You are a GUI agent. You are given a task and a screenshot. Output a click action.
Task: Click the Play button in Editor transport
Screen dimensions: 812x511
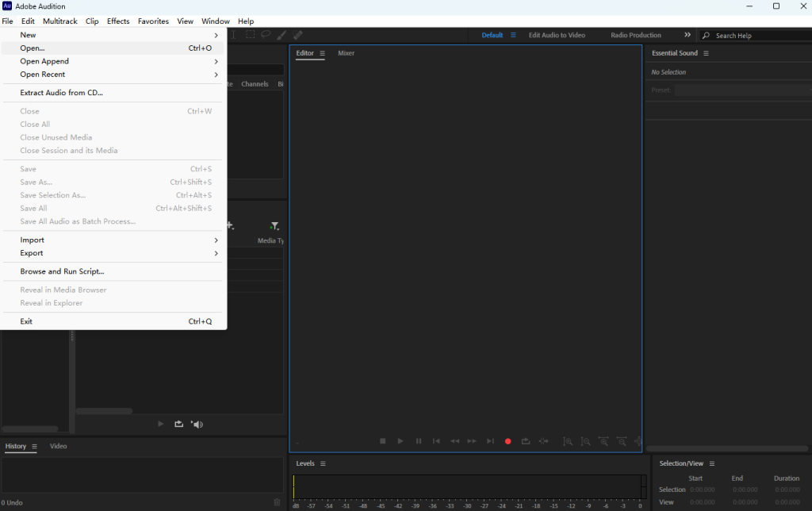(400, 441)
